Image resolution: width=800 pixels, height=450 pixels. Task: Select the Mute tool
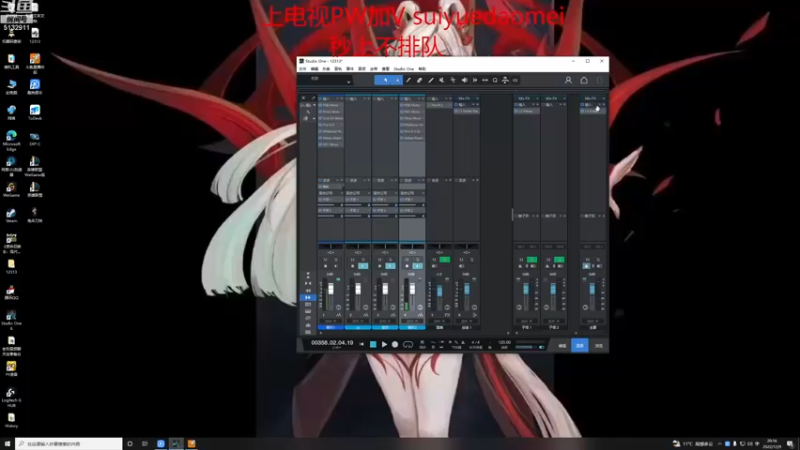click(442, 80)
